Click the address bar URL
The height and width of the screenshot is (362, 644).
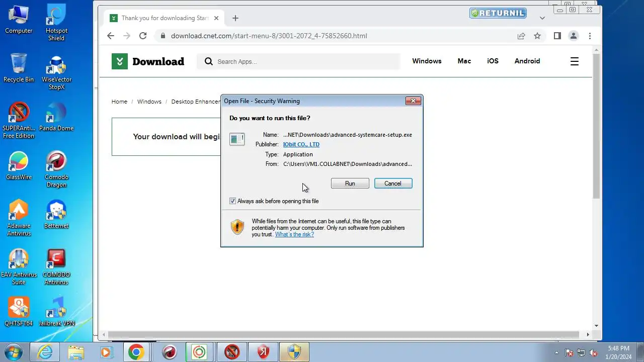[x=269, y=36]
